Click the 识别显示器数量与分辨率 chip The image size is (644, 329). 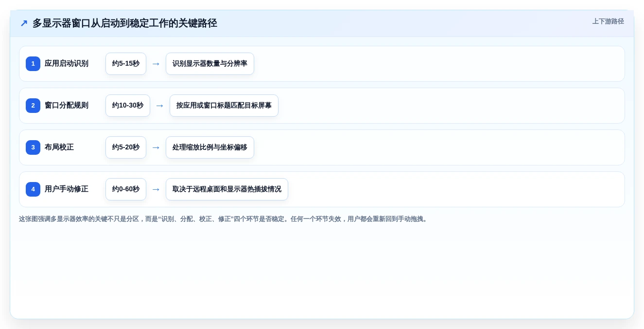[210, 64]
